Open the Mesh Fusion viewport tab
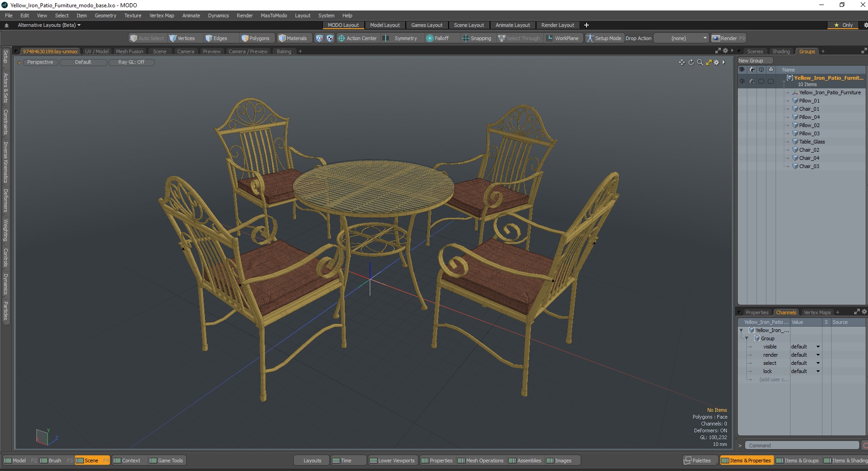 click(x=129, y=51)
